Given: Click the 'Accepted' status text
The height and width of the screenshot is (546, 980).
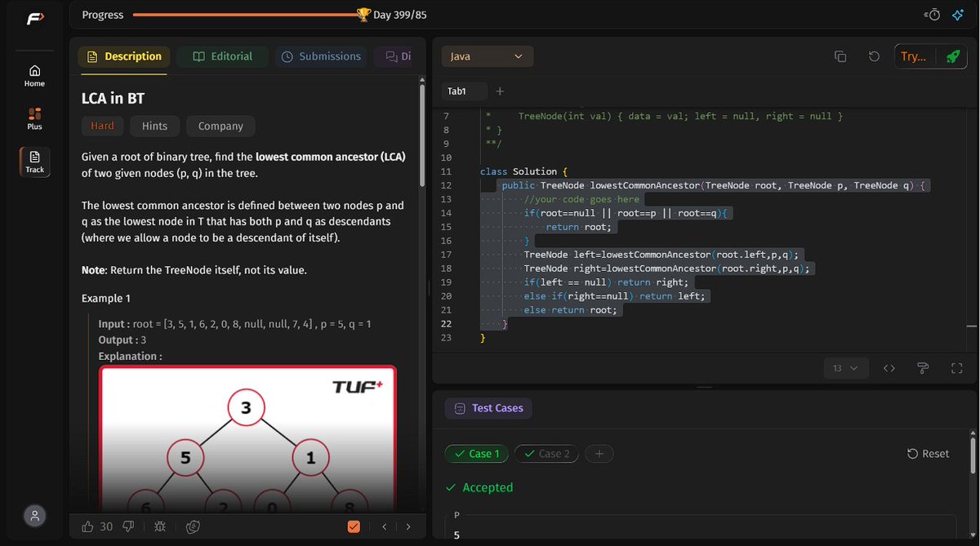Looking at the screenshot, I should coord(488,487).
